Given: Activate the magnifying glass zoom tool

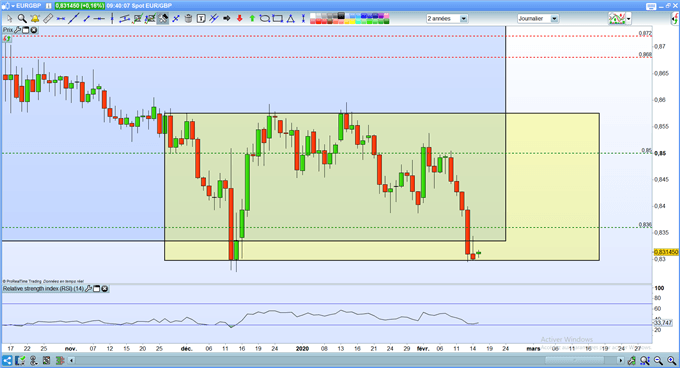Looking at the screenshot, I should [22, 19].
